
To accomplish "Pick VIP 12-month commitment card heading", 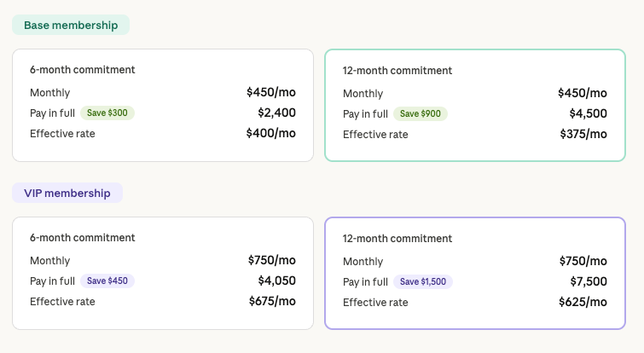I will [397, 239].
